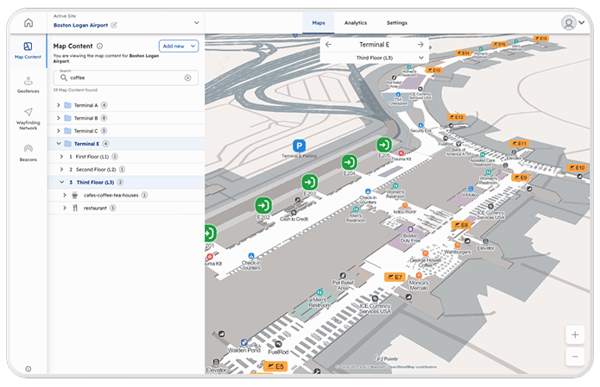Click the Boston Logan Airport site name
The width and height of the screenshot is (600, 387).
tap(81, 25)
